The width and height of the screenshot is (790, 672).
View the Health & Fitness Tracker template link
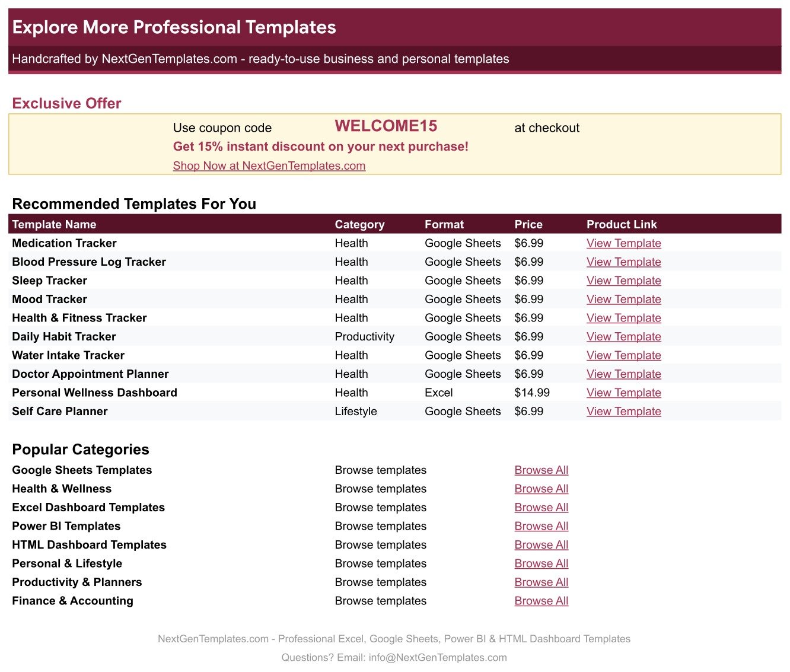(x=623, y=318)
